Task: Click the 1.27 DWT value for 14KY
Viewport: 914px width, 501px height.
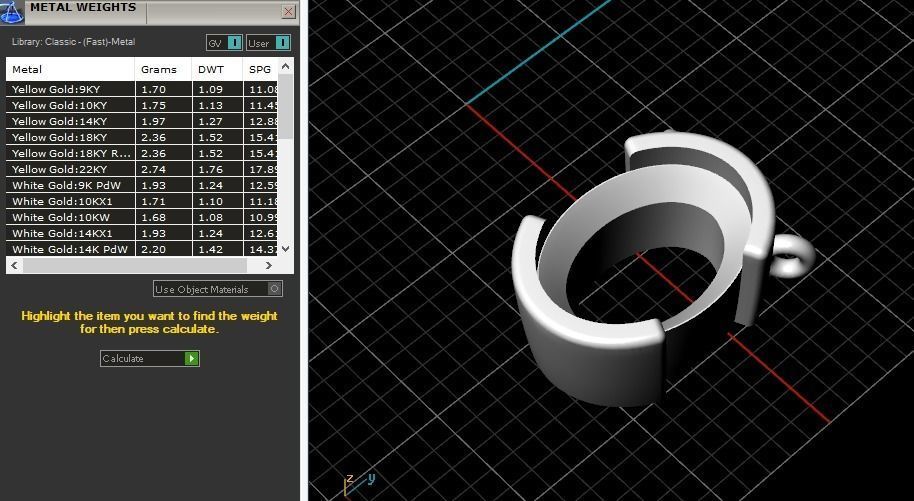Action: [210, 121]
